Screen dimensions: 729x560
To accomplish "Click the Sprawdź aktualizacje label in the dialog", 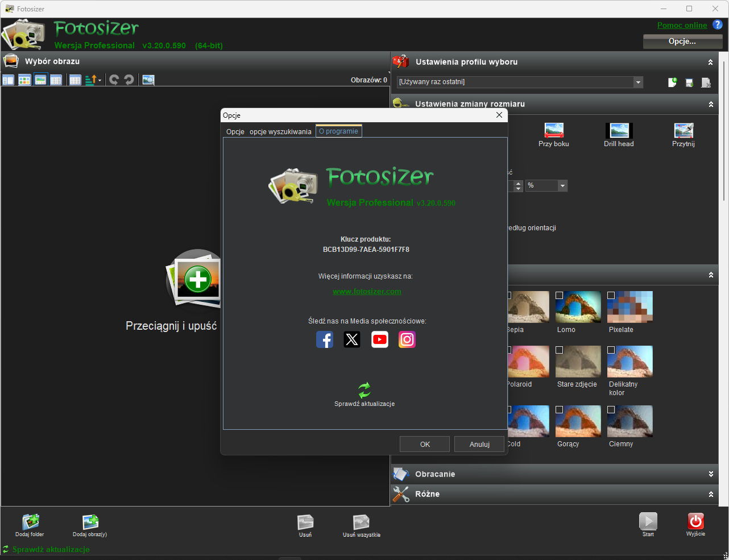I will [x=364, y=404].
